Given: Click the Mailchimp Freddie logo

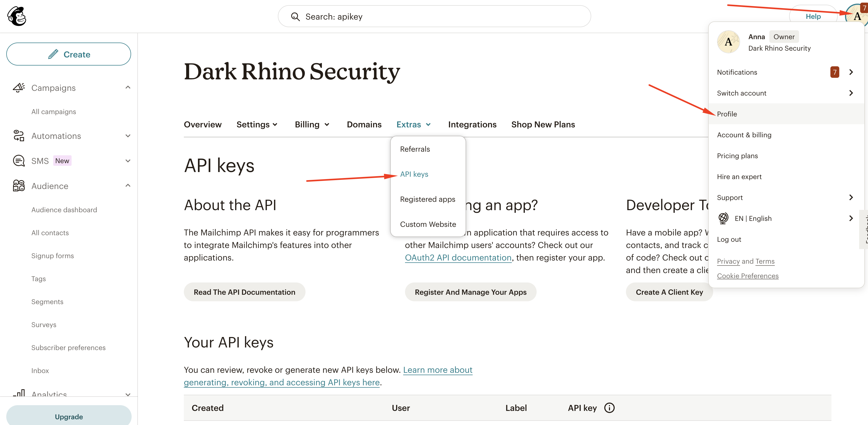Looking at the screenshot, I should pos(17,16).
